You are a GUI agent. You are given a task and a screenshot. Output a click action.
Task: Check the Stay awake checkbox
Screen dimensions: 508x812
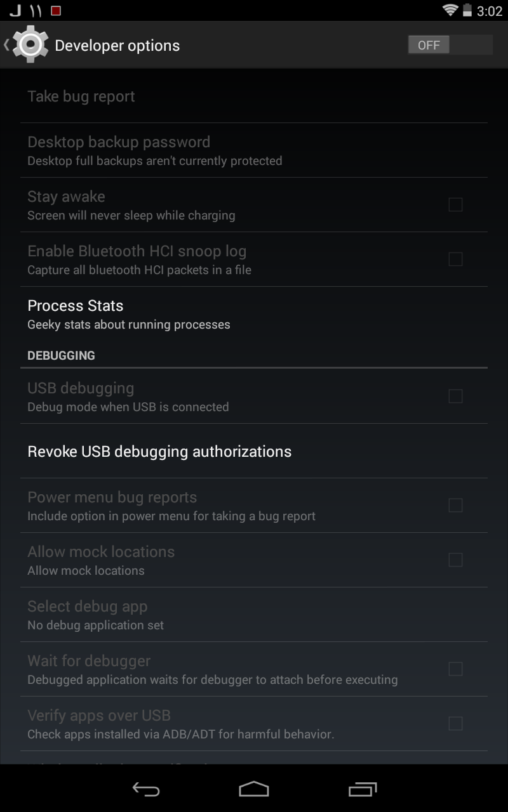coord(455,205)
